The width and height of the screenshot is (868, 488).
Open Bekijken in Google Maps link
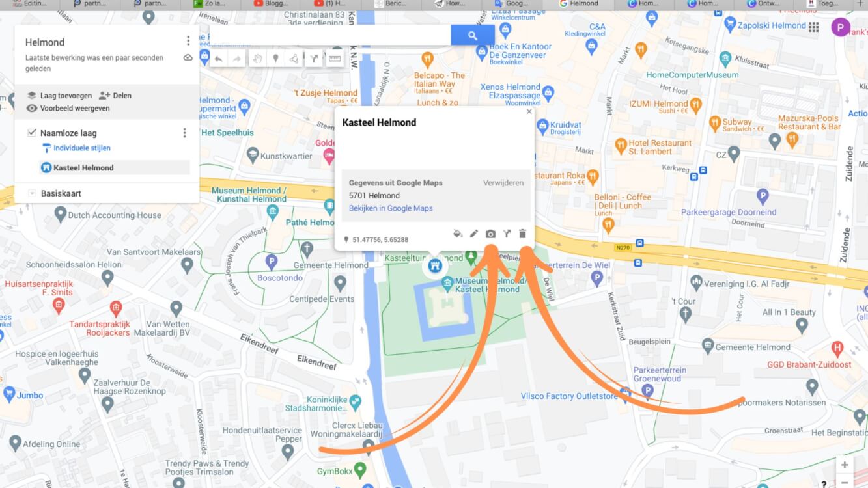[391, 208]
